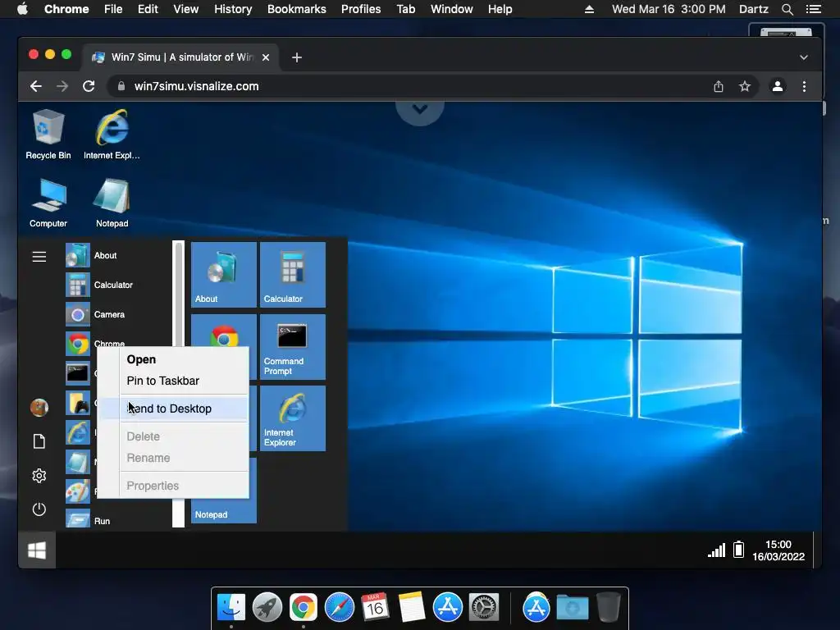
Task: Click the Paint icon in the app list
Action: [78, 491]
